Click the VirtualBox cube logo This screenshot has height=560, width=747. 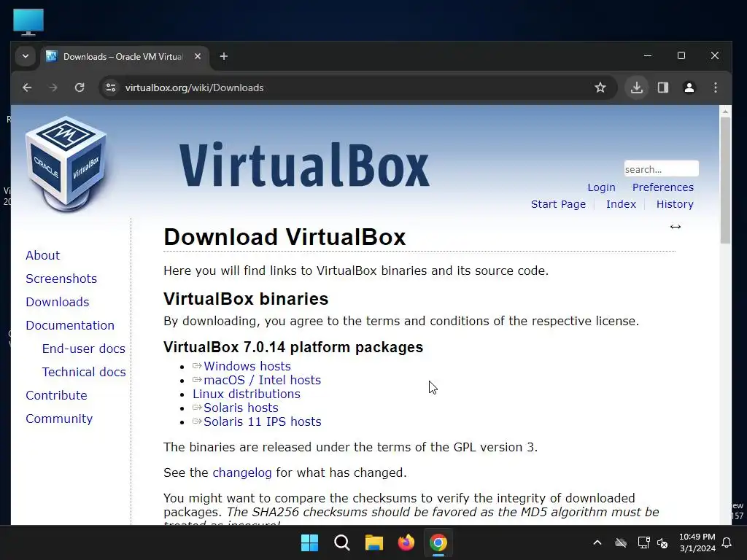[66, 163]
